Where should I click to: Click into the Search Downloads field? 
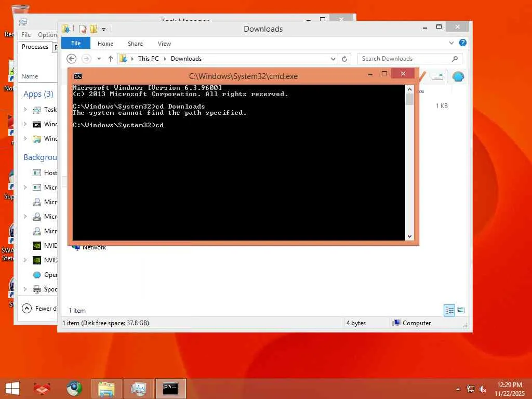click(404, 59)
